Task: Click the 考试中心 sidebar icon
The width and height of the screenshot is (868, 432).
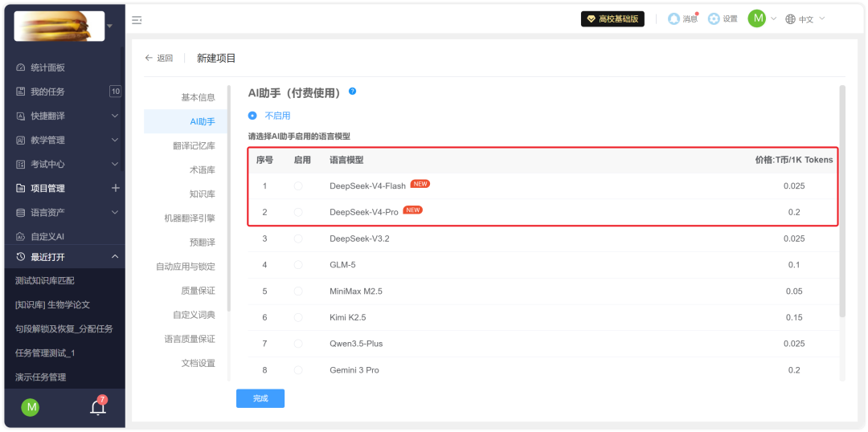Action: pyautogui.click(x=20, y=165)
